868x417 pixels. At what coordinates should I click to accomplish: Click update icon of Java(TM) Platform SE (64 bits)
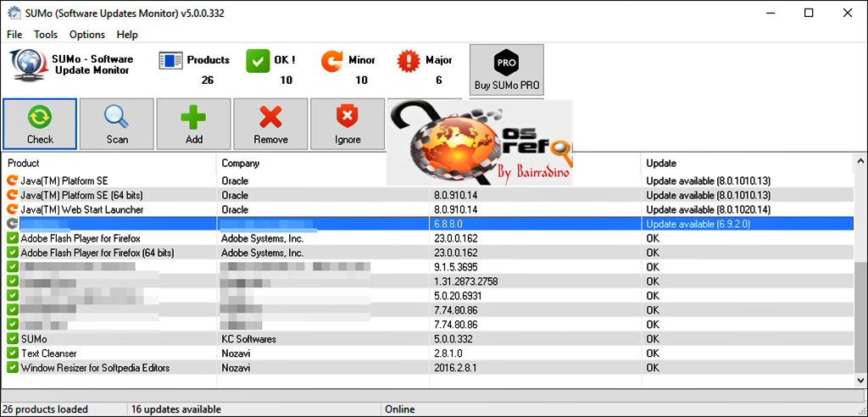12,195
